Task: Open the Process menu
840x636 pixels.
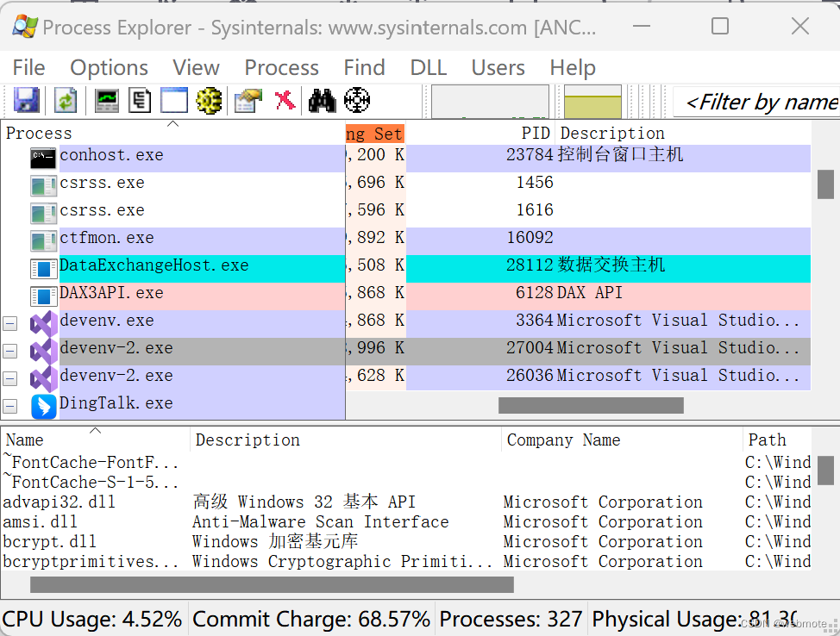Action: [281, 68]
